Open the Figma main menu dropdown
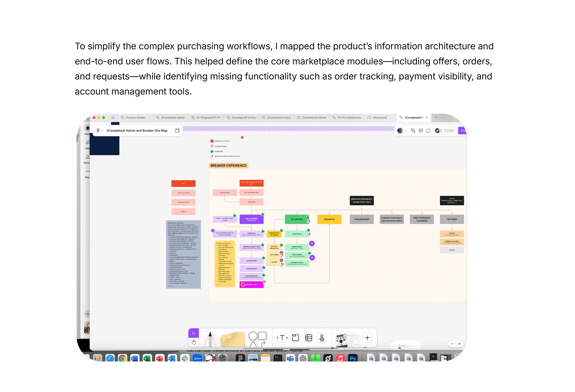The width and height of the screenshot is (575, 392). (x=99, y=131)
